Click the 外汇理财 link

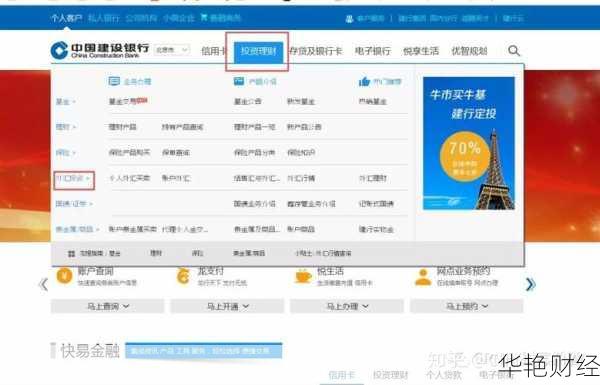373,178
